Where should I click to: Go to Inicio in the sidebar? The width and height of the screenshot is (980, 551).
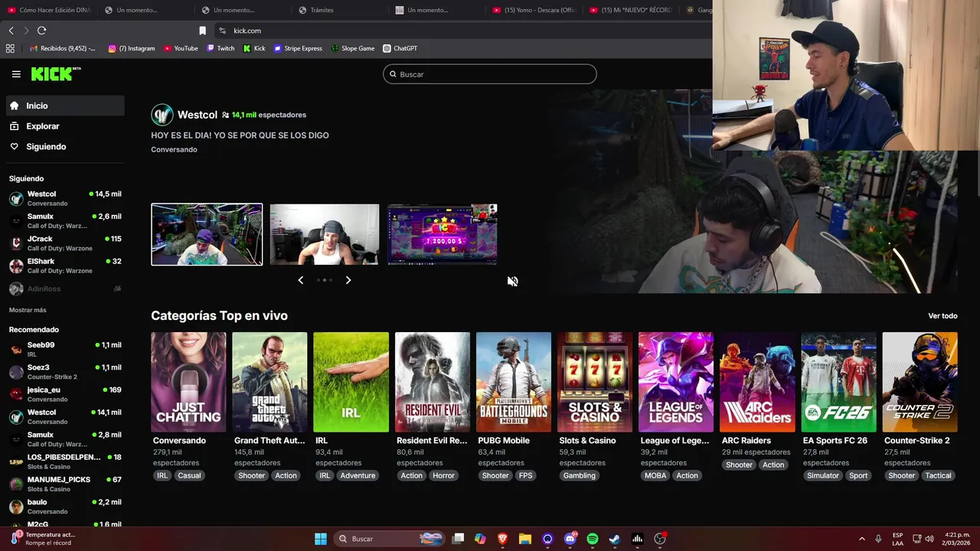point(65,106)
